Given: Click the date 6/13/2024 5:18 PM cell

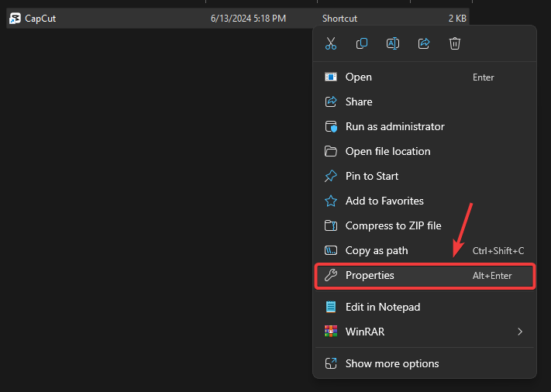Looking at the screenshot, I should pos(248,19).
